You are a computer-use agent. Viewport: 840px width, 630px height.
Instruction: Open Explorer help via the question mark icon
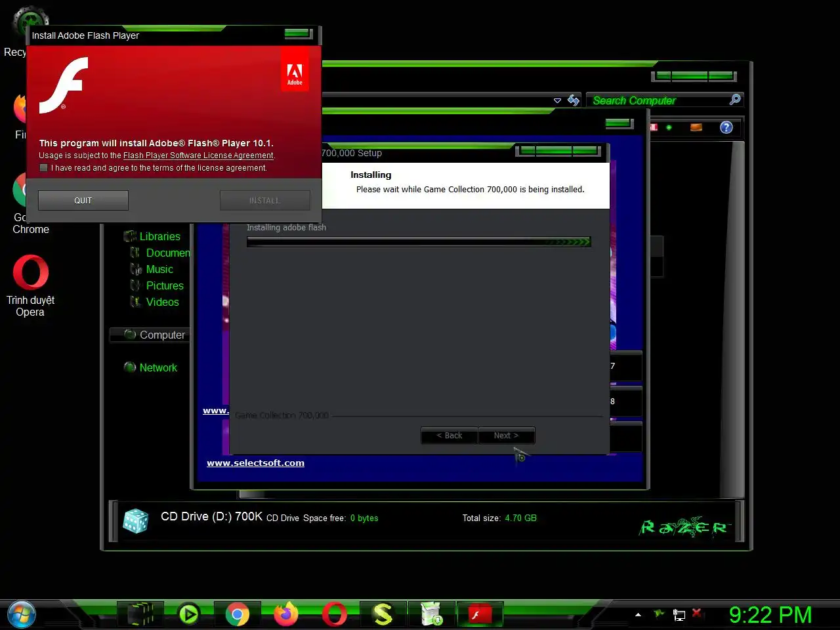[x=726, y=127]
